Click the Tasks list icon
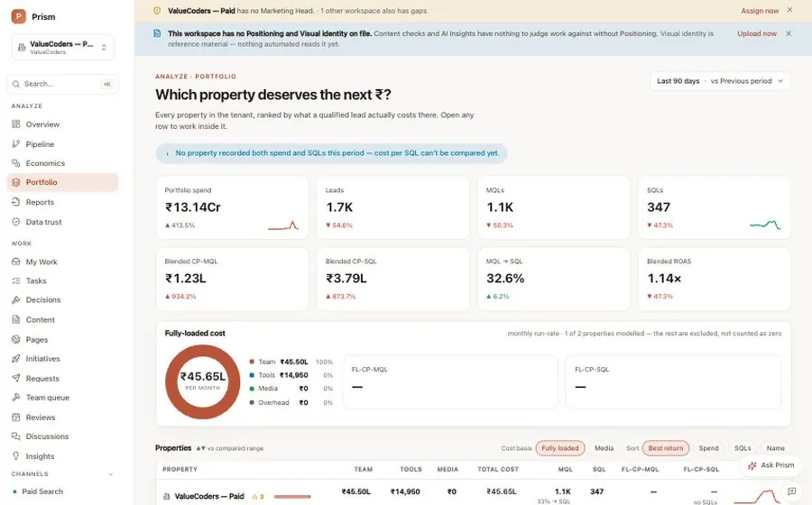The image size is (812, 505). tap(16, 280)
